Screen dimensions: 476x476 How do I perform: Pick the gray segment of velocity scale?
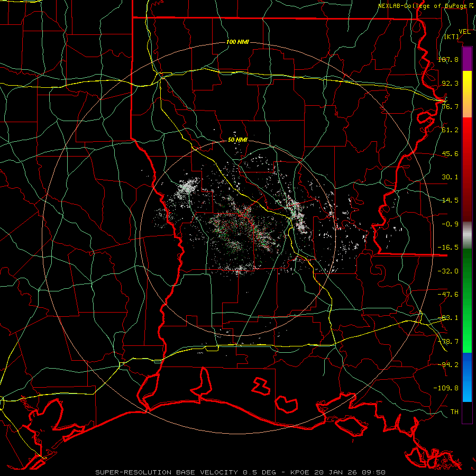click(467, 235)
